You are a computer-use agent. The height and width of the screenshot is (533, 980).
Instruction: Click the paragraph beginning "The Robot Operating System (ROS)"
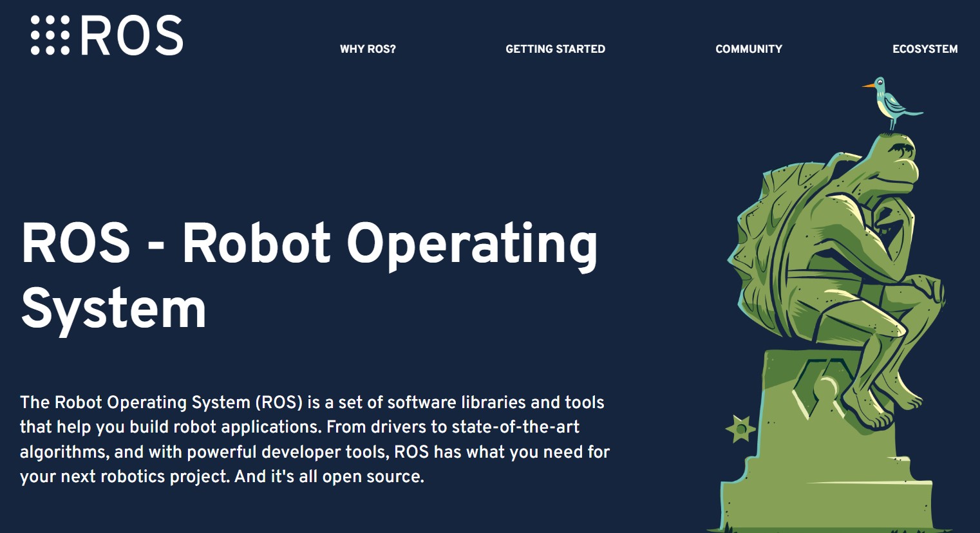coord(315,440)
